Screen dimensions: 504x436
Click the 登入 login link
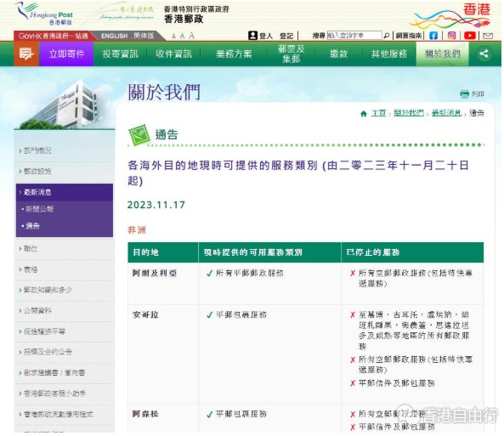(266, 36)
